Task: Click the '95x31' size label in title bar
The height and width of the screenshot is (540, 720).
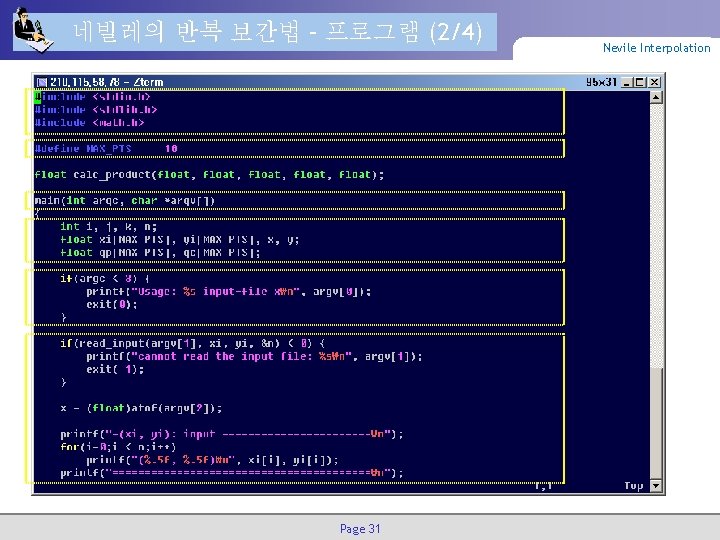Action: [x=601, y=82]
